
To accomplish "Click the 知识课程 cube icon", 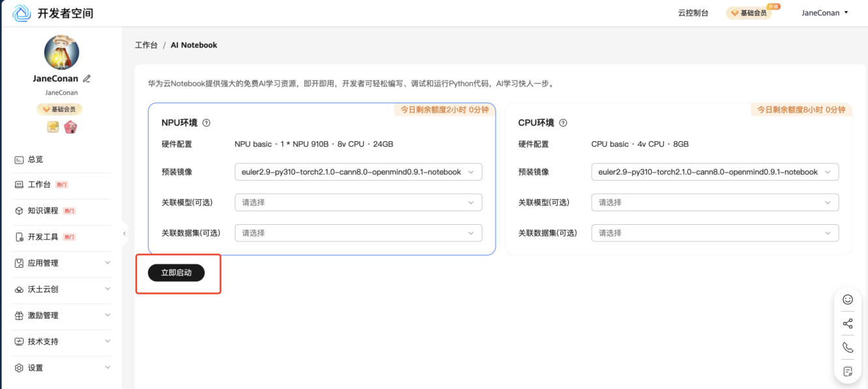I will [x=19, y=210].
